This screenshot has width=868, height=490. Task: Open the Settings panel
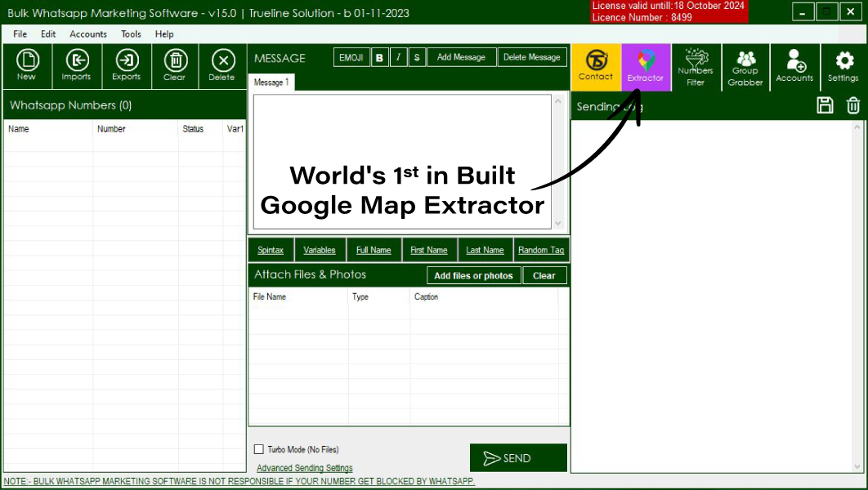click(x=843, y=67)
